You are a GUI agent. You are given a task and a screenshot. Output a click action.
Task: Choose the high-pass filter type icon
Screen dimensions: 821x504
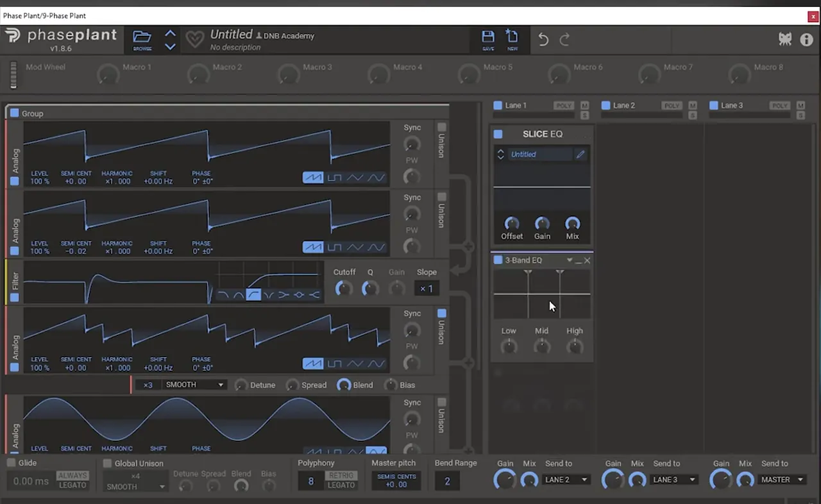[253, 295]
